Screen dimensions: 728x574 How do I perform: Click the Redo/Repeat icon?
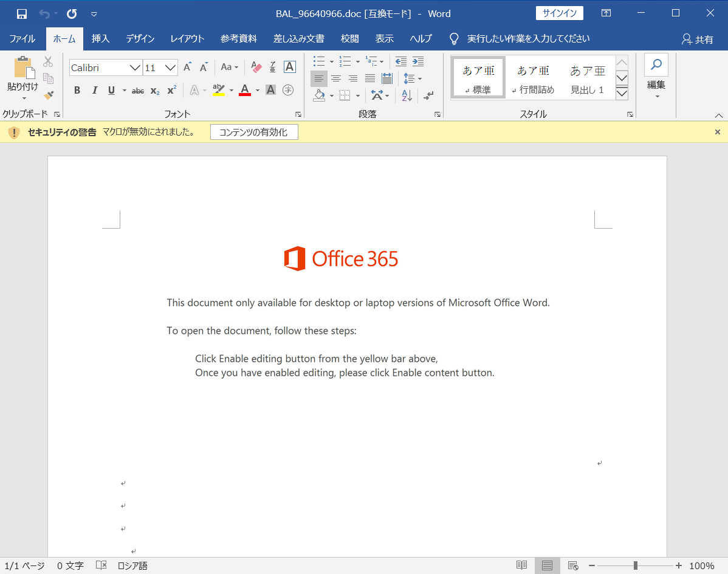point(72,14)
